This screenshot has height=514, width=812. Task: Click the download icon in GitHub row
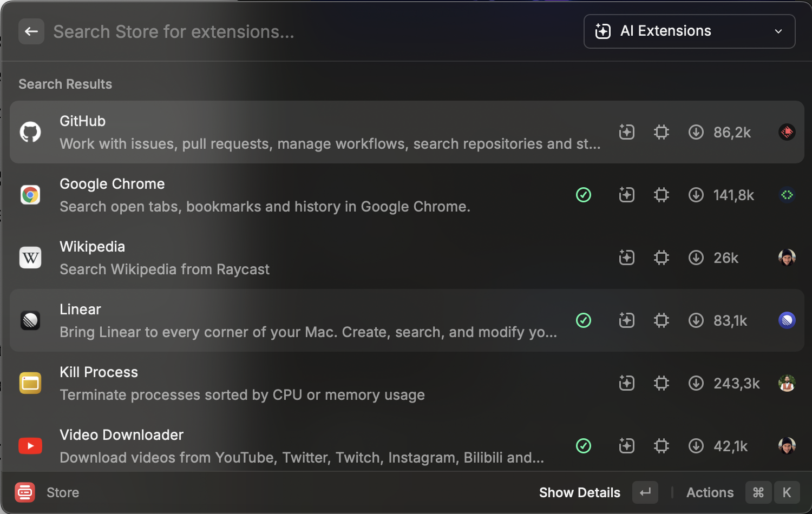pos(696,132)
